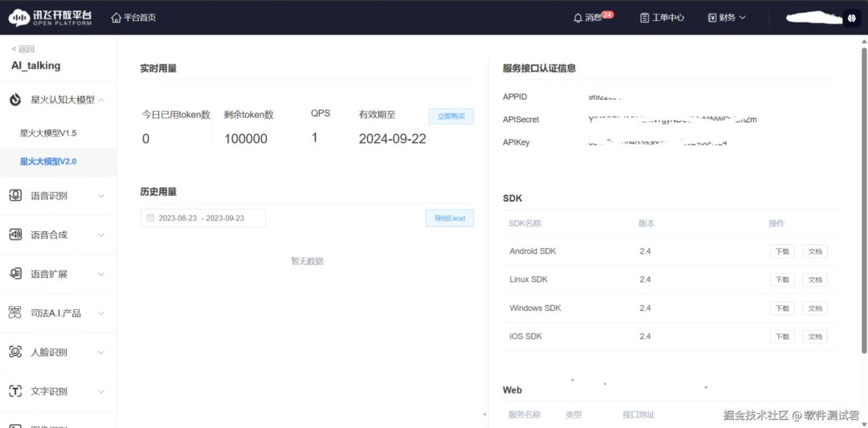This screenshot has height=428, width=868.
Task: Expand the 语音合成 chevron
Action: (101, 235)
